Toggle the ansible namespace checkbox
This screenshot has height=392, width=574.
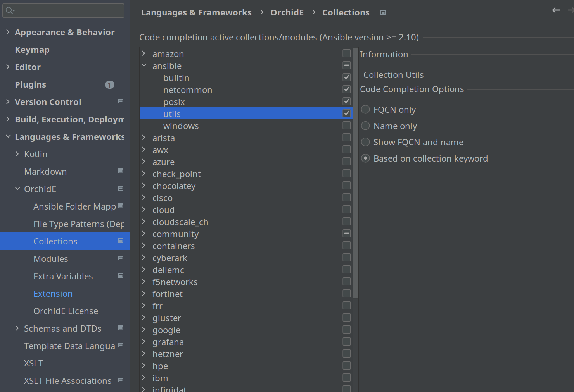pyautogui.click(x=347, y=65)
